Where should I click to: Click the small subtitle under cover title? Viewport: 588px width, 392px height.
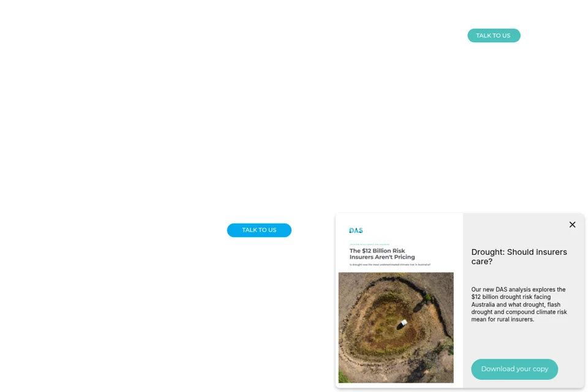click(x=390, y=265)
